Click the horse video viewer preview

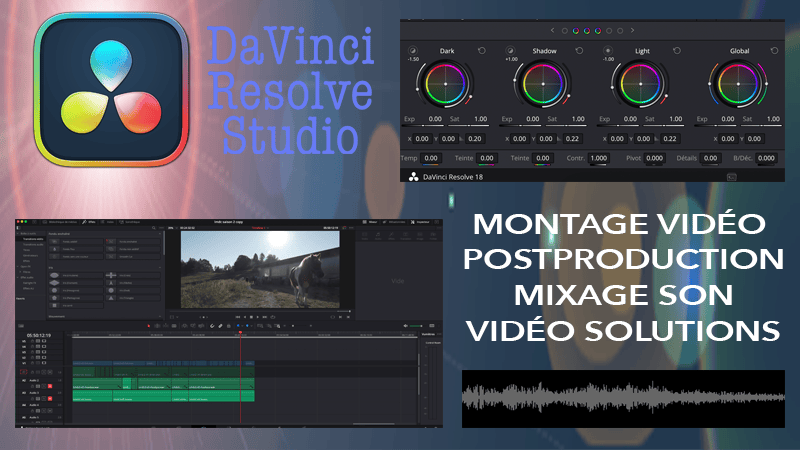[260, 269]
